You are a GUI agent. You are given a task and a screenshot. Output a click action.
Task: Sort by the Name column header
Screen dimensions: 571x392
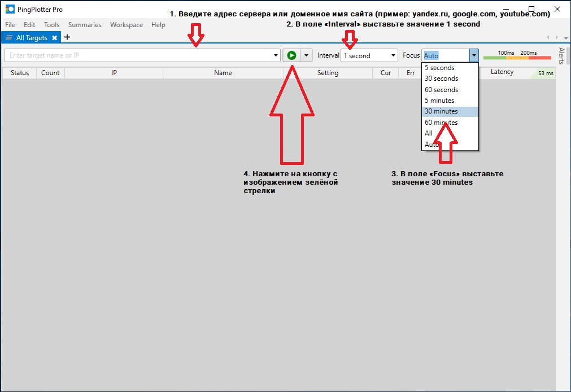tap(223, 73)
